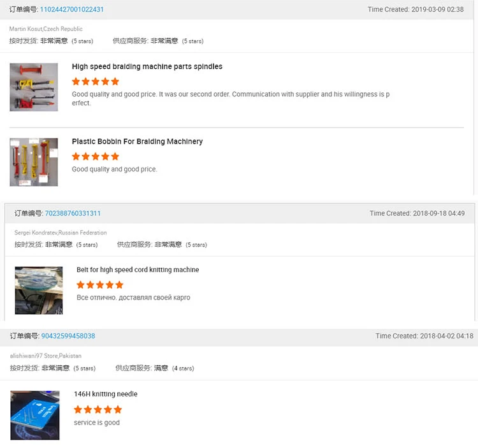The height and width of the screenshot is (448, 478).
Task: Open order number 11024427001022431 link
Action: point(71,10)
